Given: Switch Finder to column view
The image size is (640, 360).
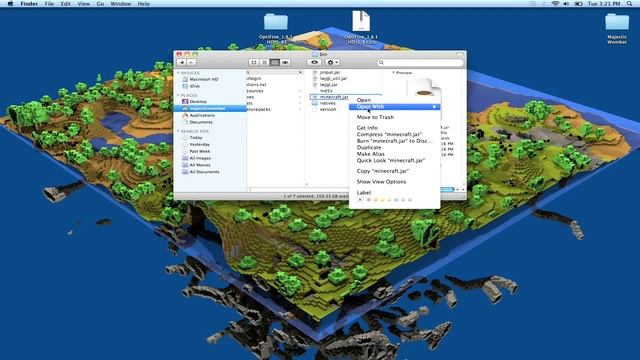Looking at the screenshot, I should [x=275, y=62].
